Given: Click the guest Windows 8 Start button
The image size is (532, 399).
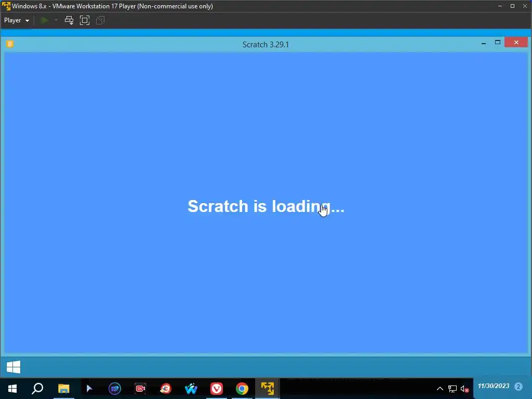Looking at the screenshot, I should [x=14, y=367].
